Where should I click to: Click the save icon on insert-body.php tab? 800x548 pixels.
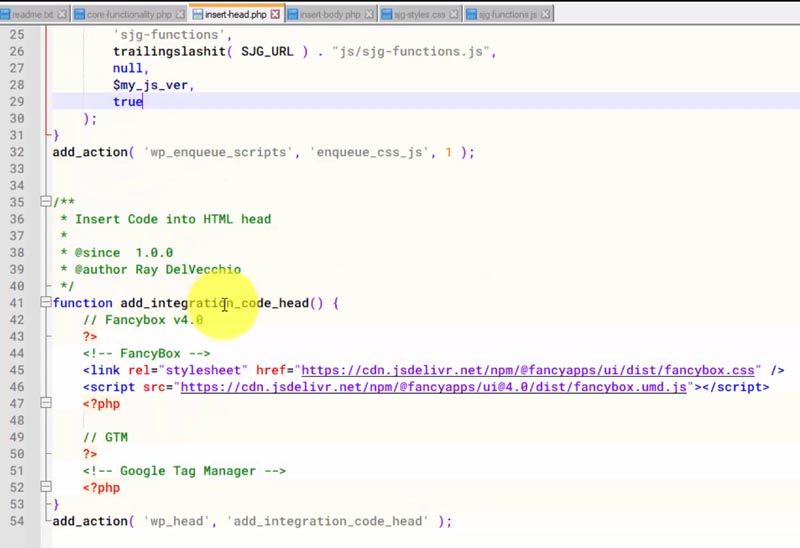tap(293, 14)
